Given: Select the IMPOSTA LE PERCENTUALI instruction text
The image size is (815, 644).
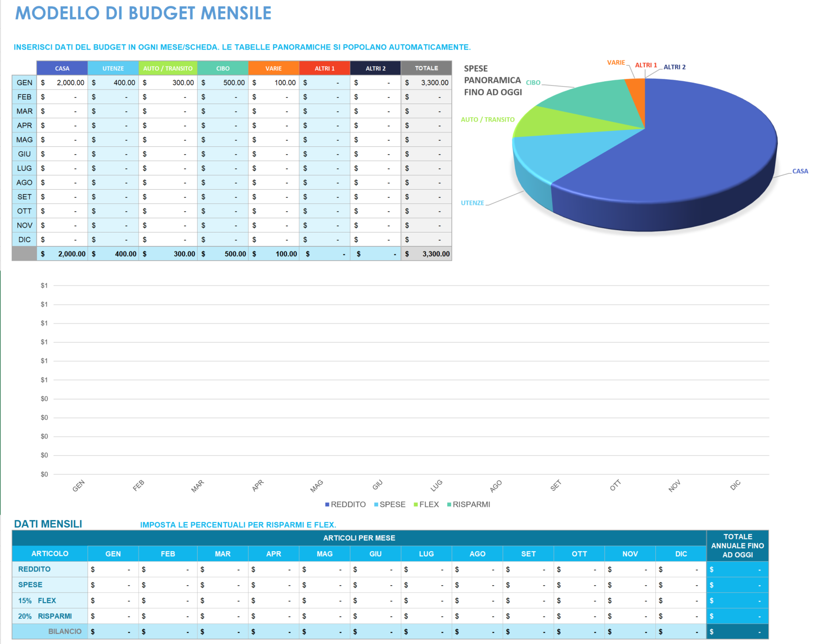Looking at the screenshot, I should coord(238,525).
